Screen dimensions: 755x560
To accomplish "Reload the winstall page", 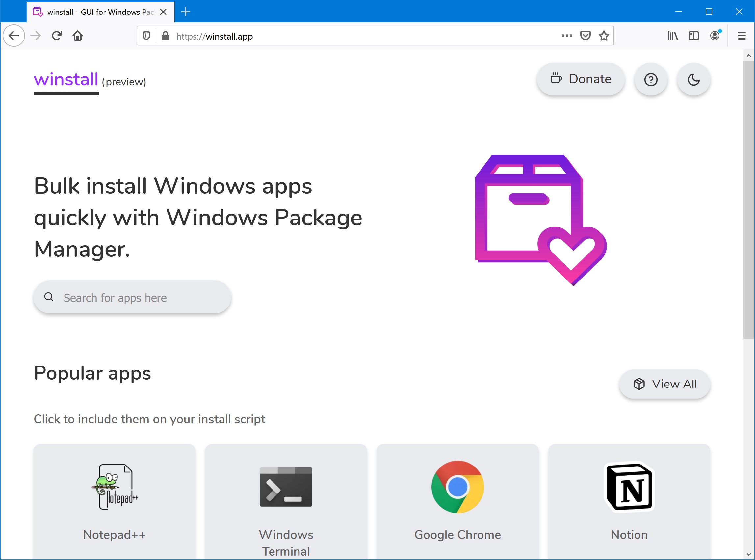I will click(57, 36).
